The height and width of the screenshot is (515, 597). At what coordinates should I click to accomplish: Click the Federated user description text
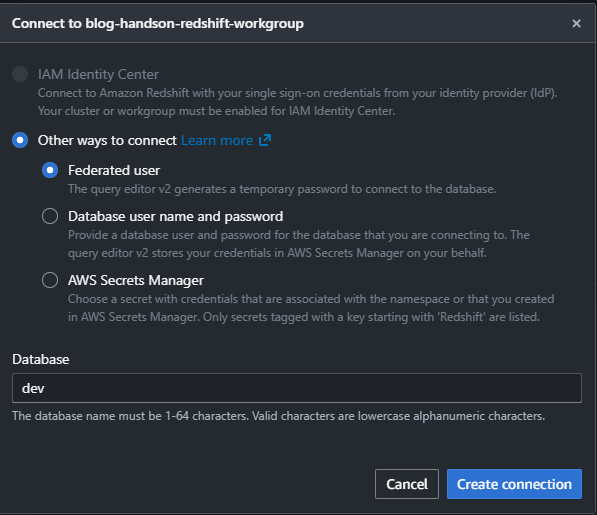[282, 189]
